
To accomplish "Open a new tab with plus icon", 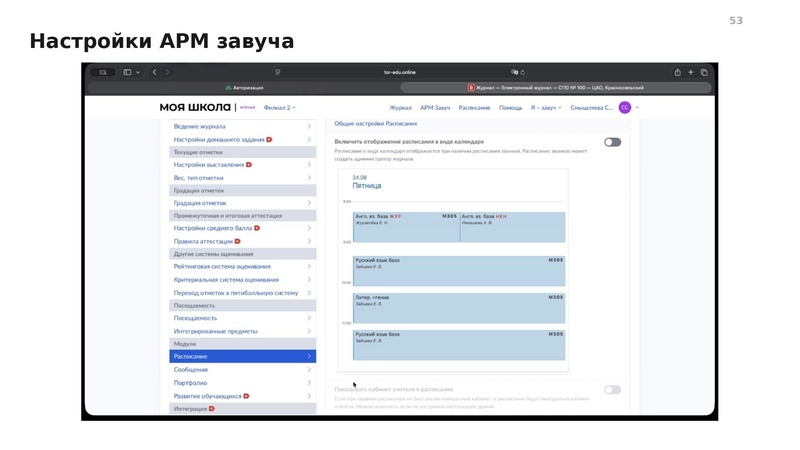I will coord(691,72).
